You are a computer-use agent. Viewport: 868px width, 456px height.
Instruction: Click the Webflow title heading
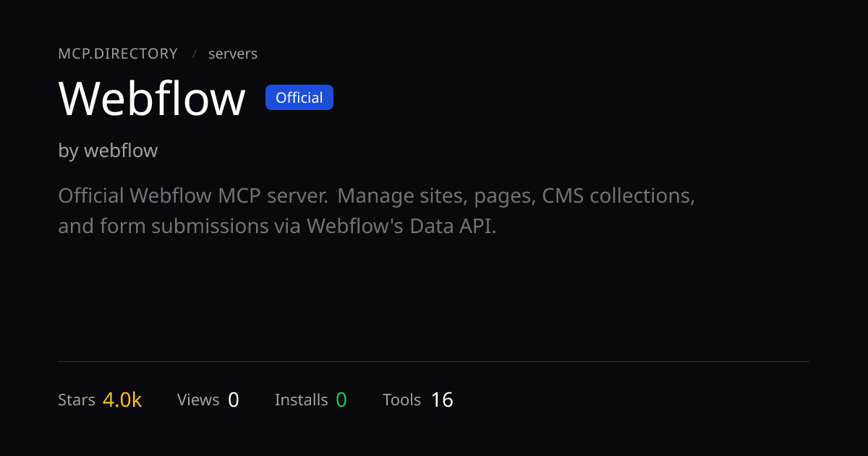tap(152, 98)
